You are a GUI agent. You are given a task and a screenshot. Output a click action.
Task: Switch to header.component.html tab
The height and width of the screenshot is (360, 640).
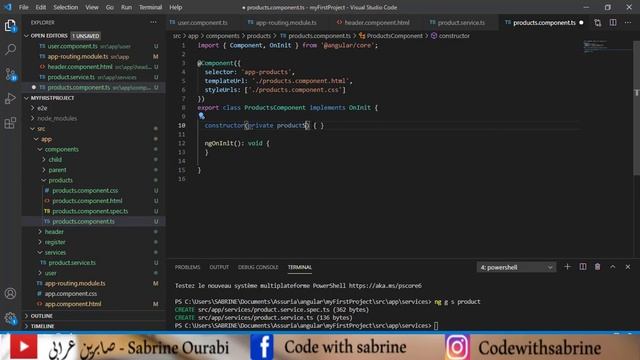coord(376,23)
